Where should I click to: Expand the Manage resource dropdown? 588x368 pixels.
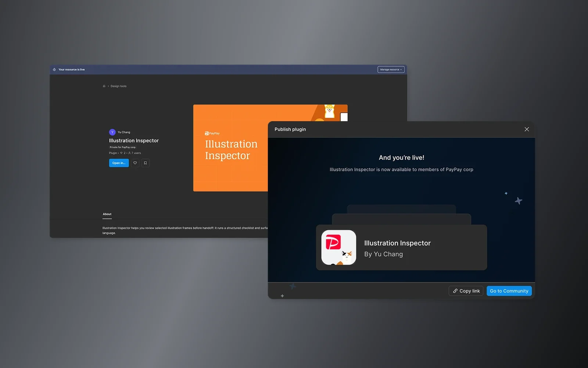coord(391,70)
